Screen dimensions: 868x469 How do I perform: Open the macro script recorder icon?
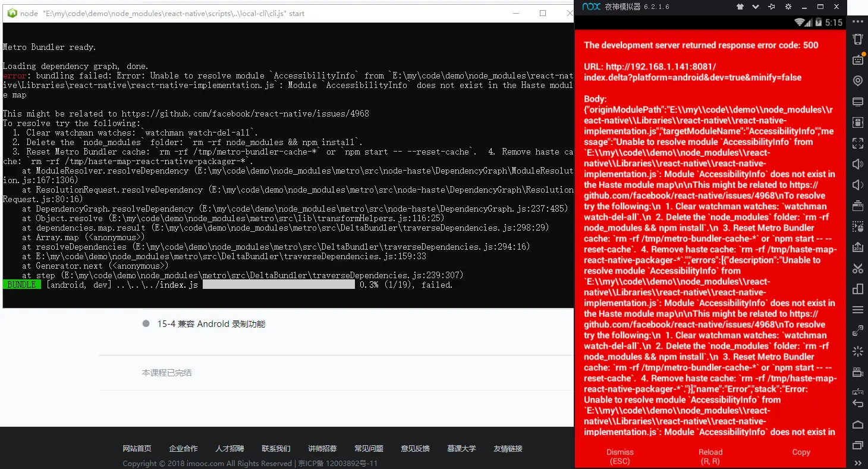coord(858,226)
